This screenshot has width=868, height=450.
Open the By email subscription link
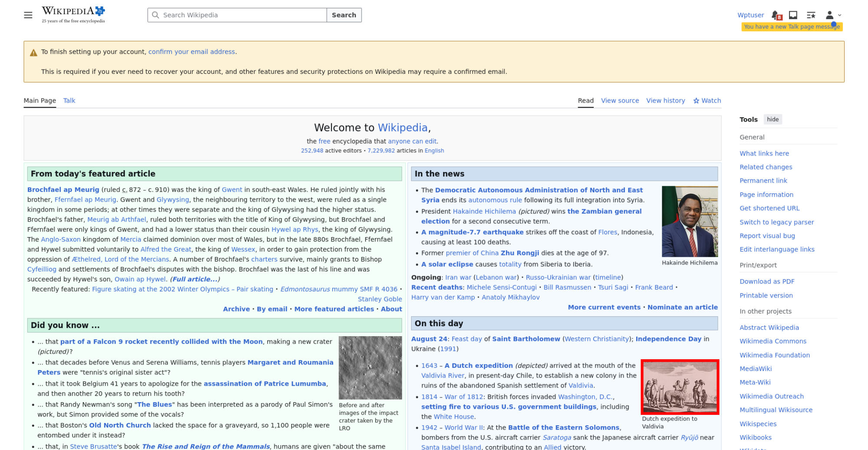[272, 309]
